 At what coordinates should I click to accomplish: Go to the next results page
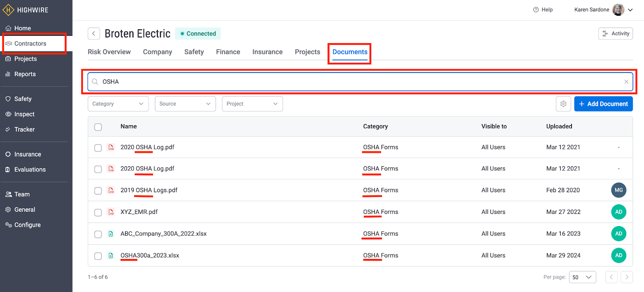(x=627, y=277)
